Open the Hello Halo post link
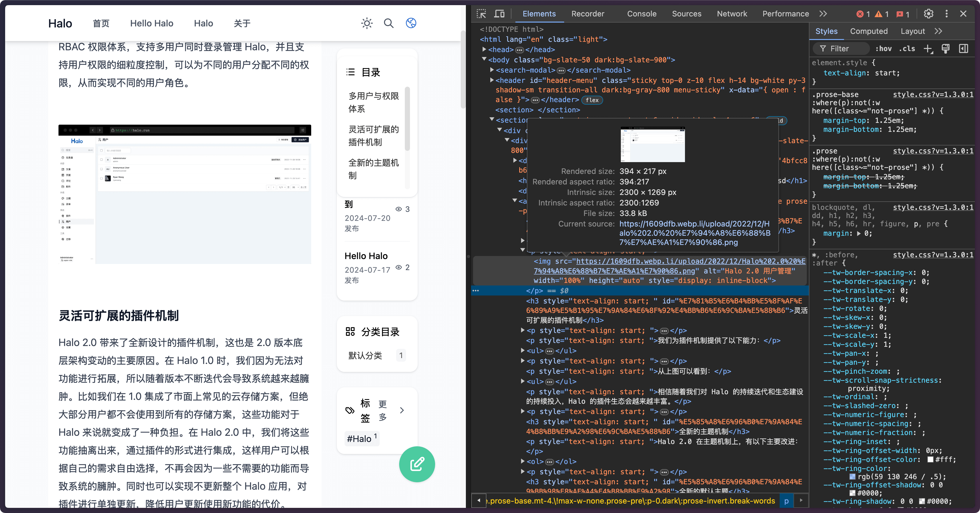 (366, 255)
